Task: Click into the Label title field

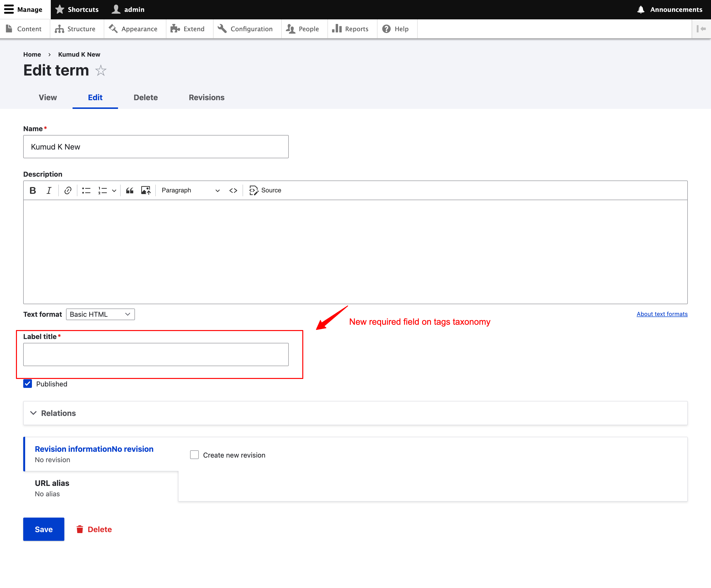Action: coord(156,354)
